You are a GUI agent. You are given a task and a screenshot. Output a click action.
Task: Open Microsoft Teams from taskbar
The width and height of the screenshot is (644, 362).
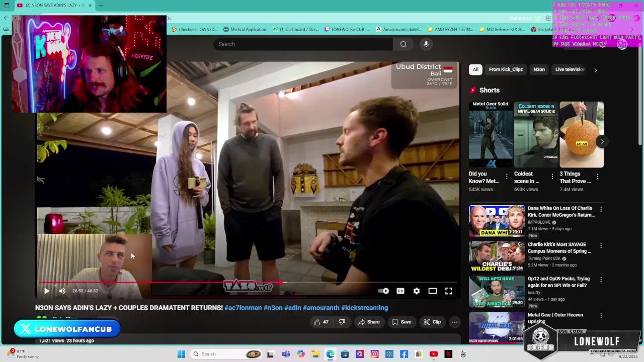pos(286,354)
